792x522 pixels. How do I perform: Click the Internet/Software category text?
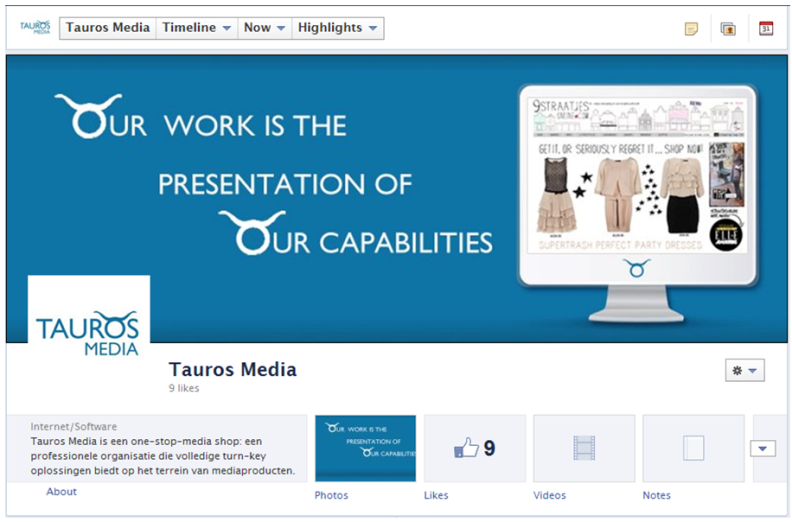[x=74, y=426]
